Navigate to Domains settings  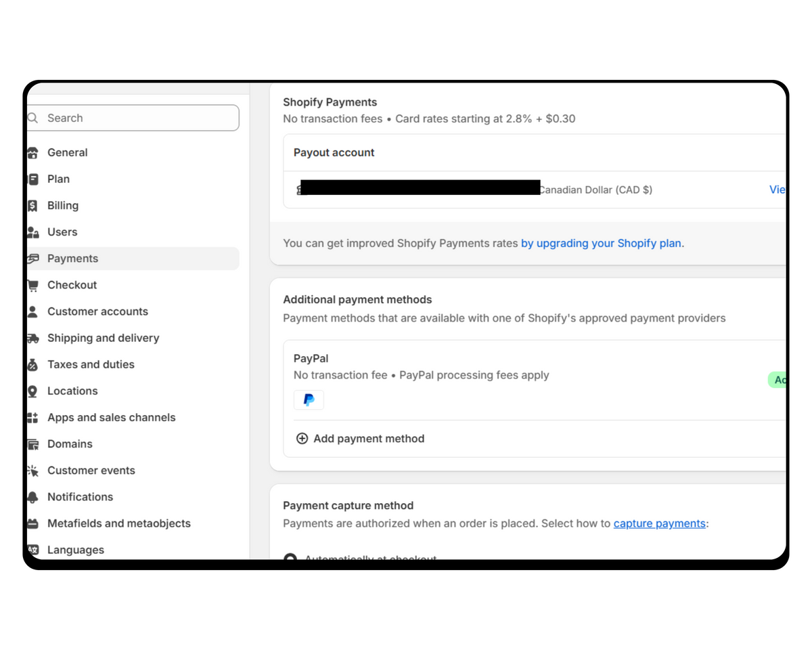click(70, 444)
